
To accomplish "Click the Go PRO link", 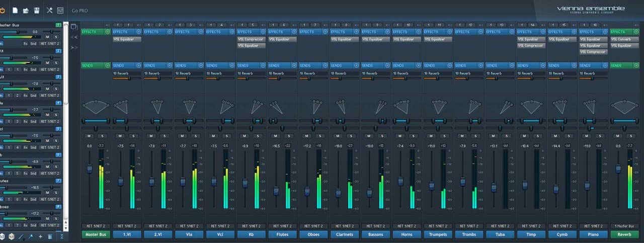I will [80, 11].
